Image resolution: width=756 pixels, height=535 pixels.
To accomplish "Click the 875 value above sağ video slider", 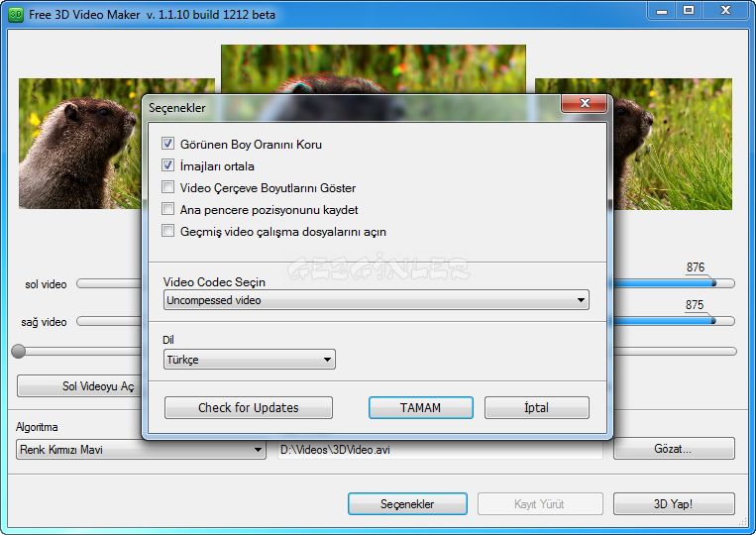I will tap(695, 305).
